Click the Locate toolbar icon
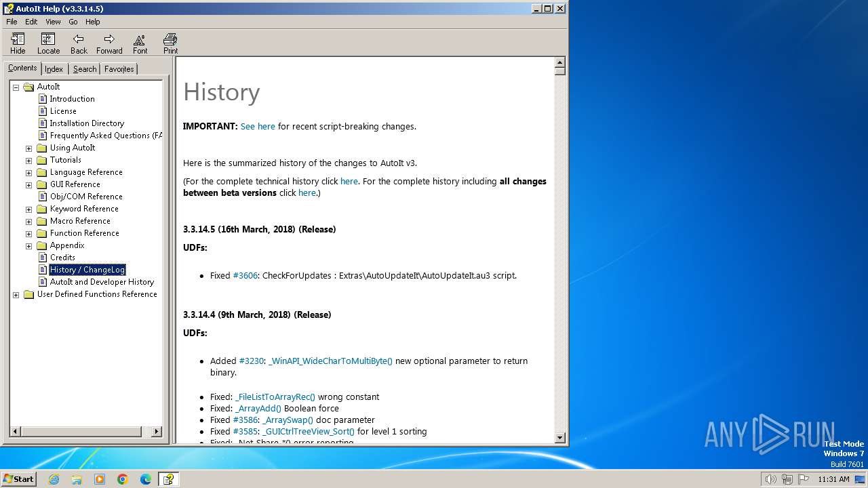 [48, 43]
